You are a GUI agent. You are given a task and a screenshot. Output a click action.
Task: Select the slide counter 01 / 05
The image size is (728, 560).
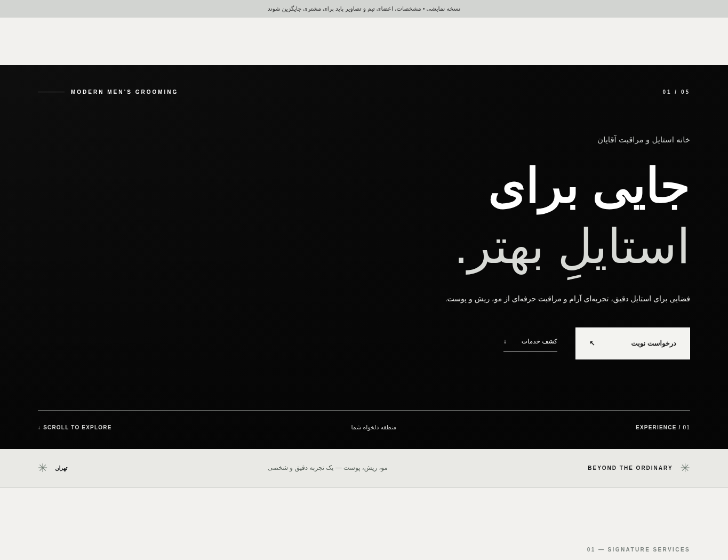click(676, 92)
